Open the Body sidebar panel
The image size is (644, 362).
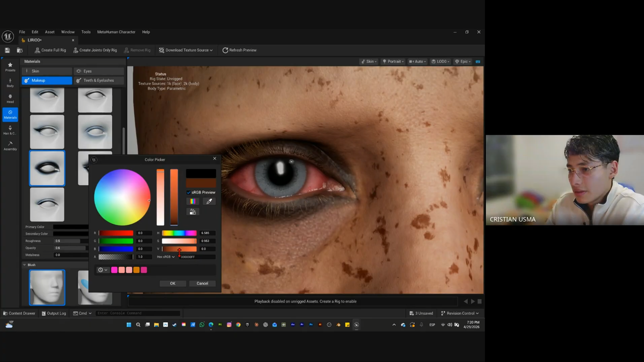[x=10, y=83]
